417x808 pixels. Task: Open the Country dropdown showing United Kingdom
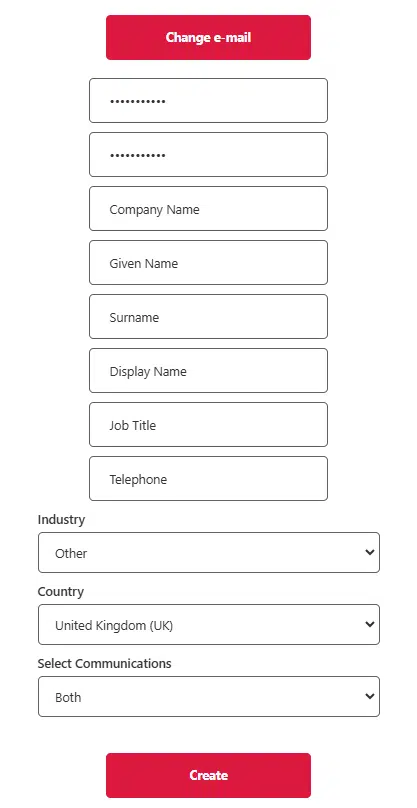coord(209,625)
